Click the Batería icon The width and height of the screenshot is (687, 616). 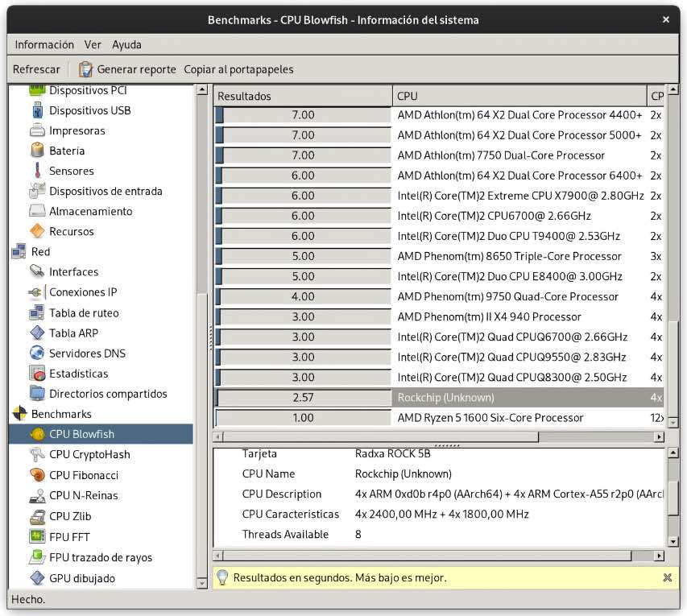37,151
